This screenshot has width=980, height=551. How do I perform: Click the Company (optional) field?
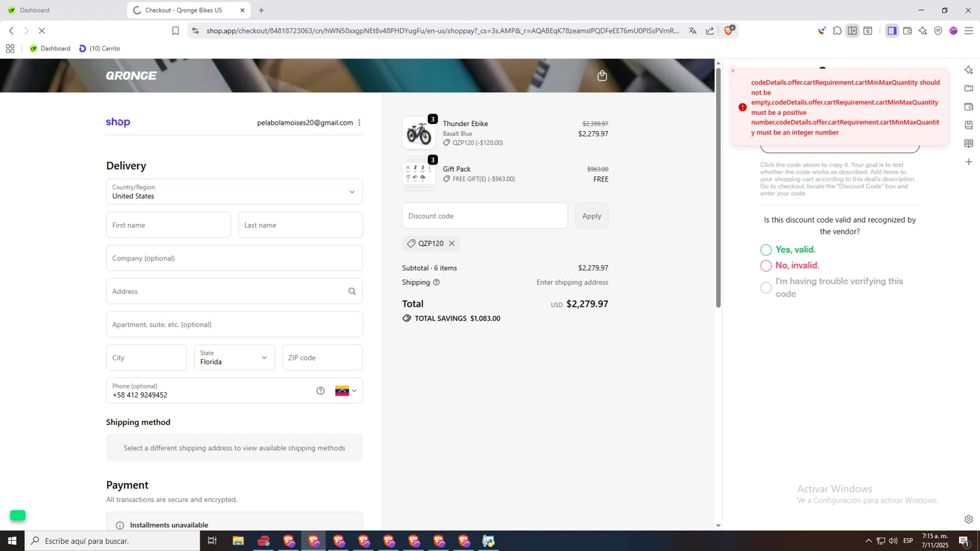click(x=235, y=259)
